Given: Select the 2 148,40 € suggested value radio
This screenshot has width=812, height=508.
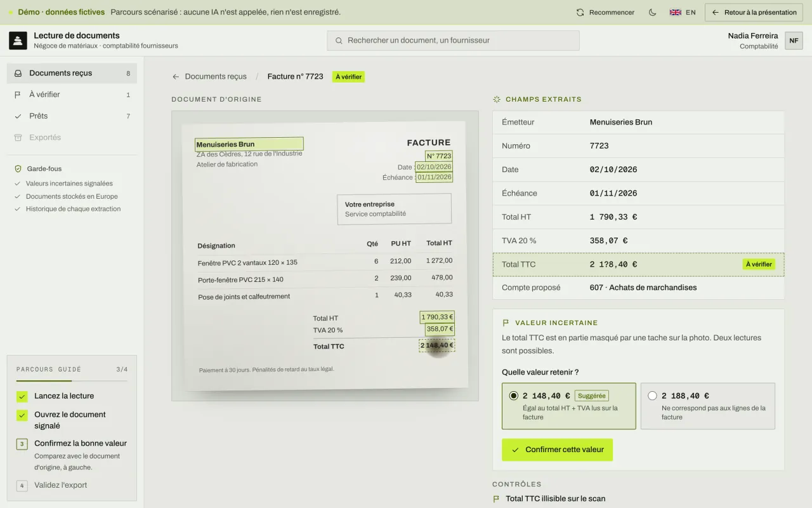Looking at the screenshot, I should [x=514, y=396].
